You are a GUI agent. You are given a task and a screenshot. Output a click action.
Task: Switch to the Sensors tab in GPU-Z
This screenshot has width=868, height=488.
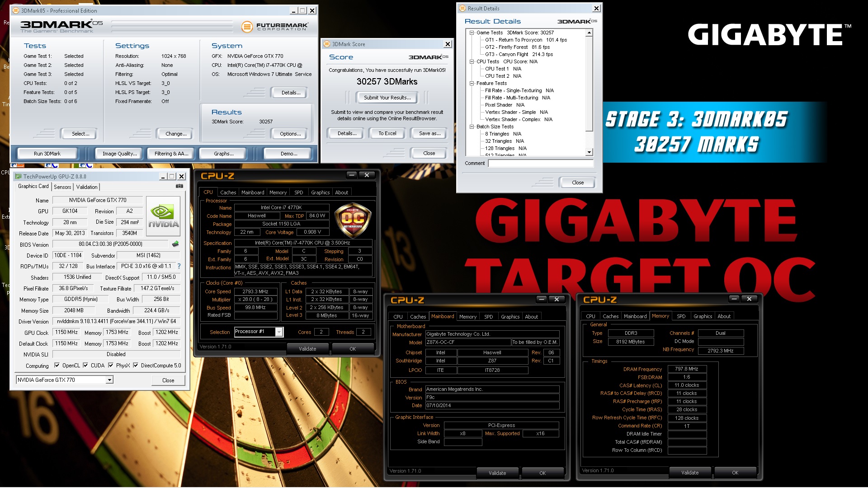click(62, 187)
